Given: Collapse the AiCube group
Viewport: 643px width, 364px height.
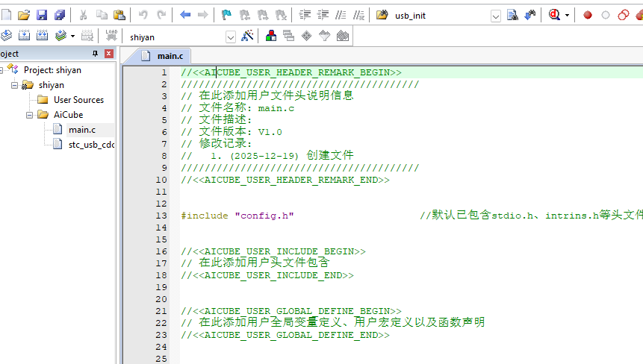Looking at the screenshot, I should click(x=30, y=115).
